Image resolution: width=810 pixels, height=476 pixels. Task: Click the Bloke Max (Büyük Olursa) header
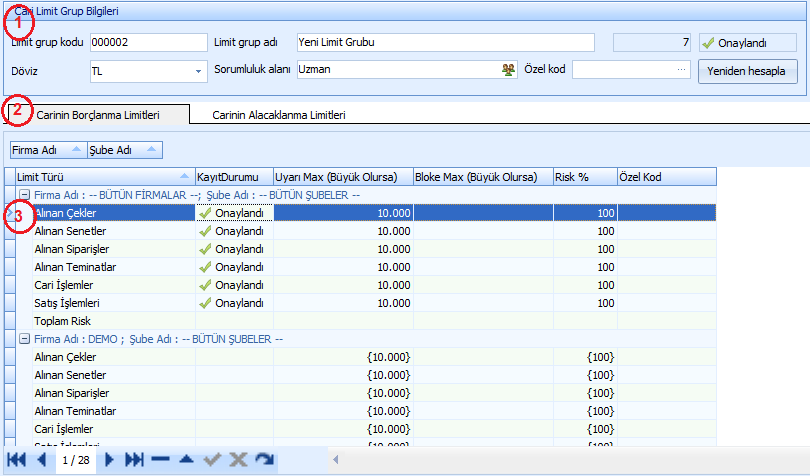pos(483,177)
